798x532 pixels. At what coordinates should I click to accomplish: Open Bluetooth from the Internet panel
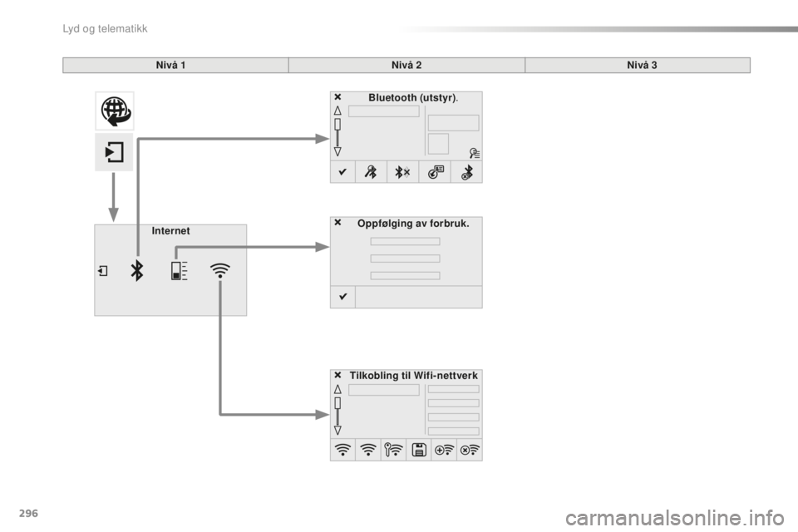coord(138,272)
